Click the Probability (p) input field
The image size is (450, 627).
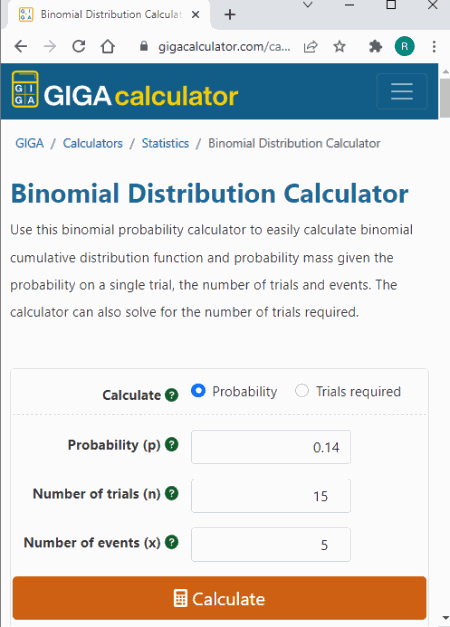pos(271,447)
